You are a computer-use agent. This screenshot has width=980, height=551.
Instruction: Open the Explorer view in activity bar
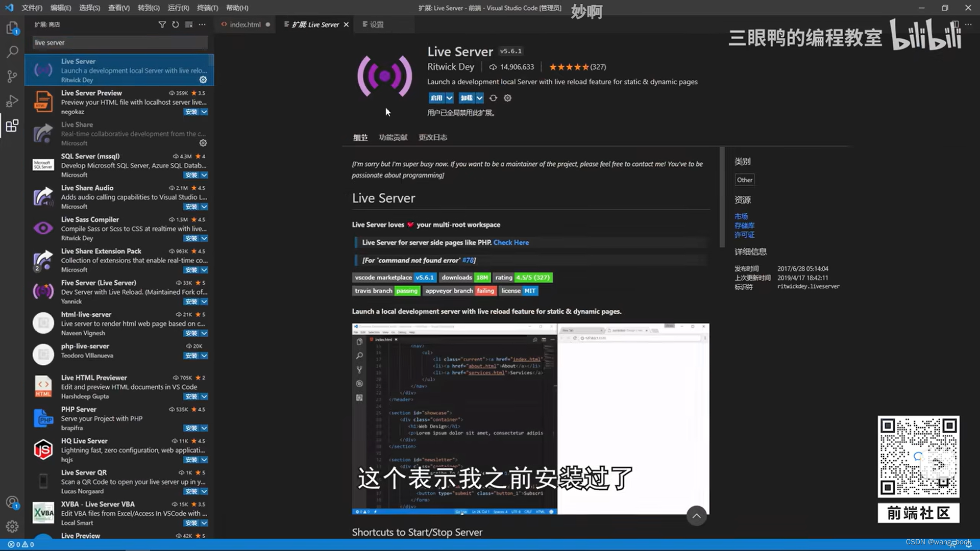[12, 28]
